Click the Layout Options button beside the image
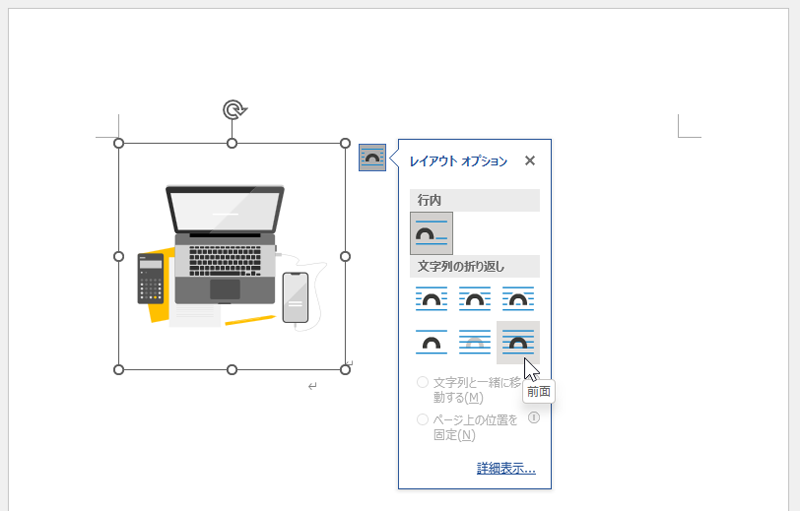This screenshot has width=800, height=511. (372, 158)
